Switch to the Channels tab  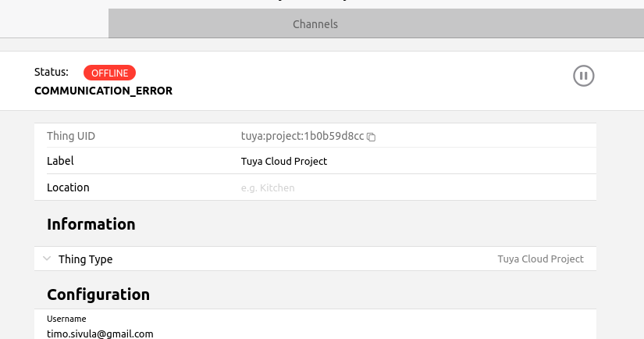pos(315,24)
